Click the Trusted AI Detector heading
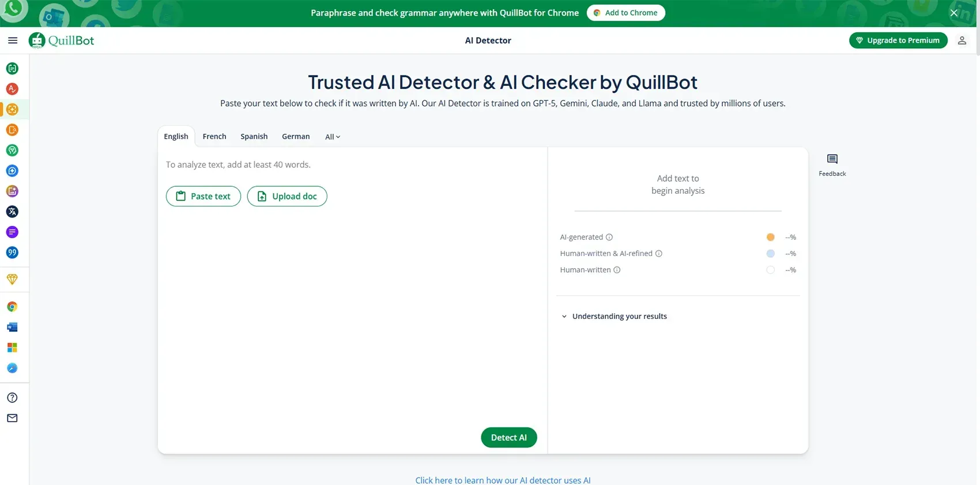 [x=503, y=82]
